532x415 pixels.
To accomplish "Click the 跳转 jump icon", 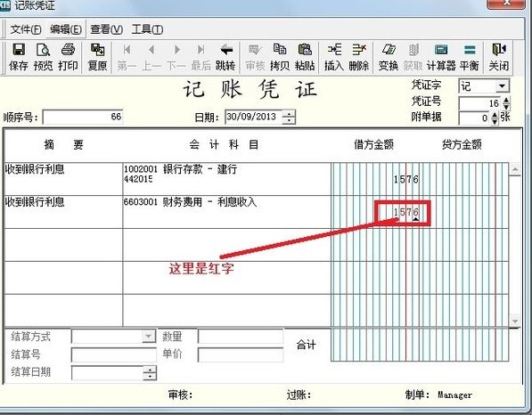I will (x=226, y=57).
